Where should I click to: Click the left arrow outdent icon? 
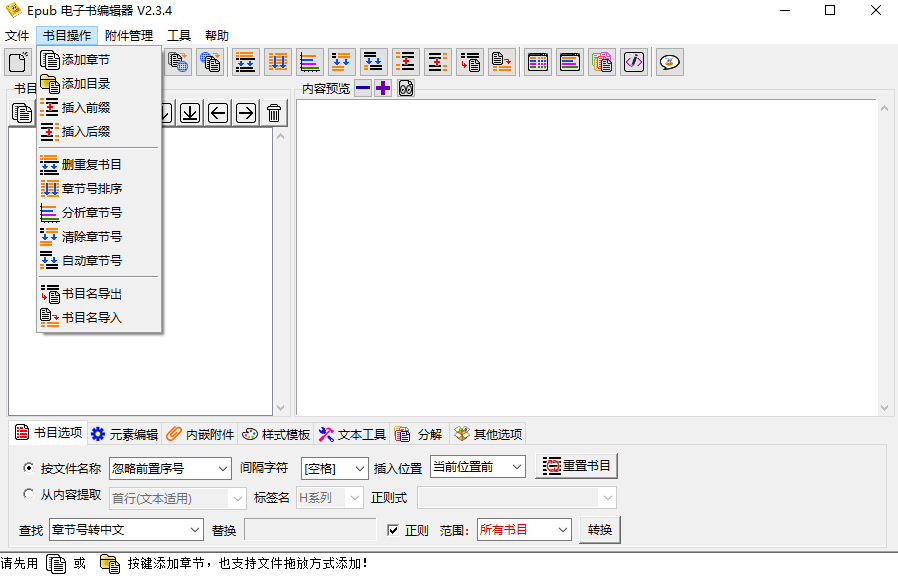[218, 113]
